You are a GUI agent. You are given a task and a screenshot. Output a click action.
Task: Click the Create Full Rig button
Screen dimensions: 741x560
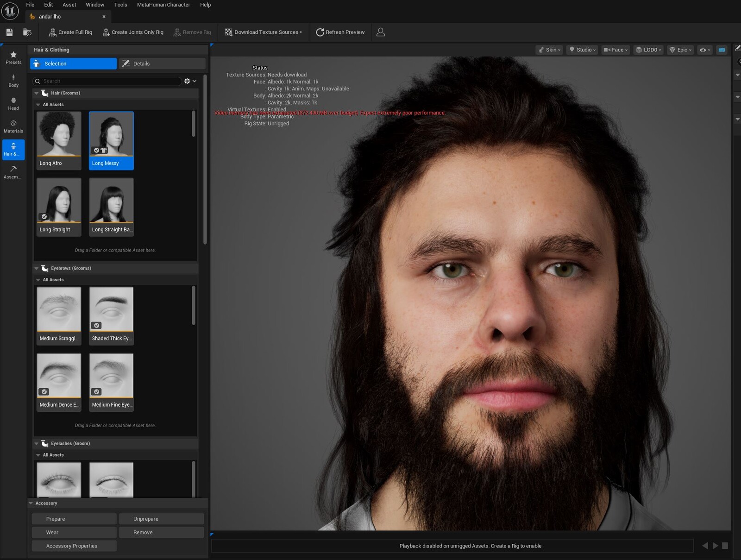70,32
